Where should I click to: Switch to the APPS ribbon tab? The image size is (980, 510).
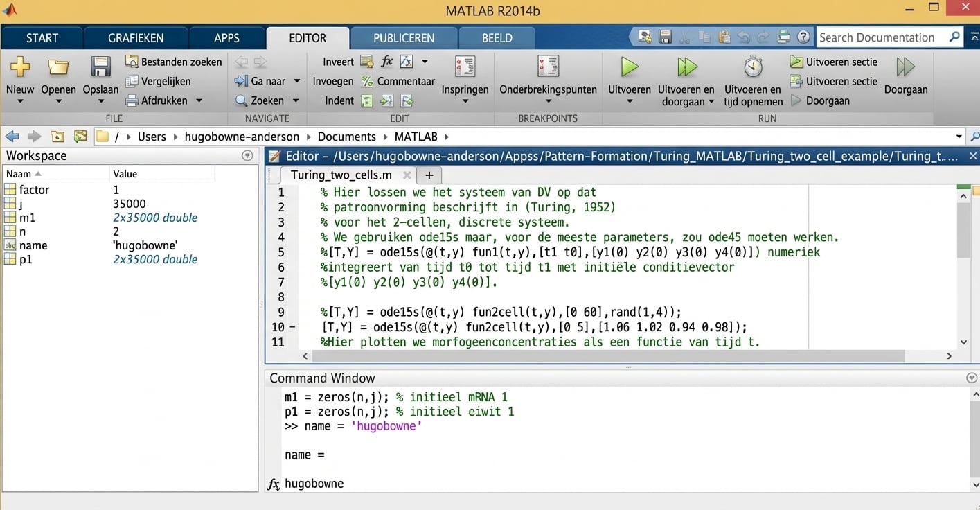pyautogui.click(x=226, y=38)
